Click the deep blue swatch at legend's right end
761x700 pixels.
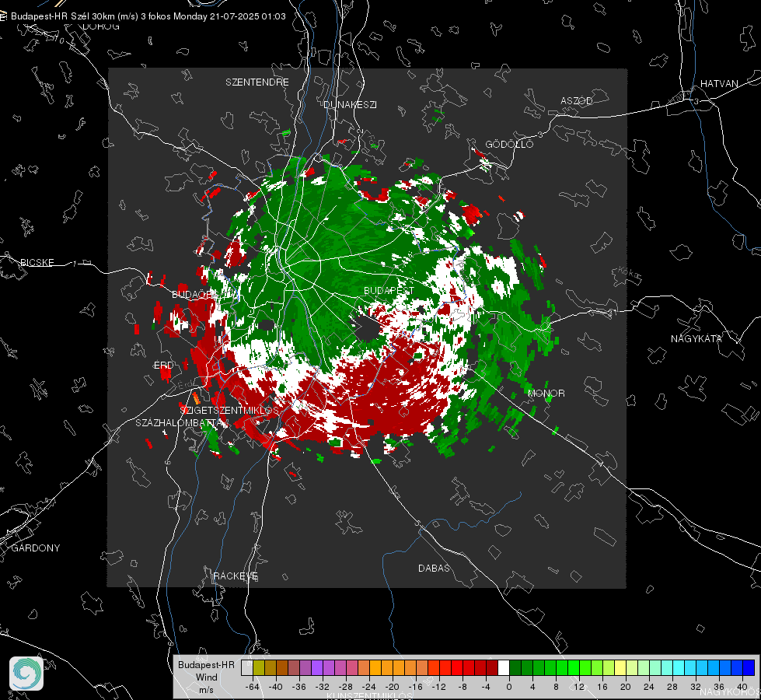click(x=749, y=667)
